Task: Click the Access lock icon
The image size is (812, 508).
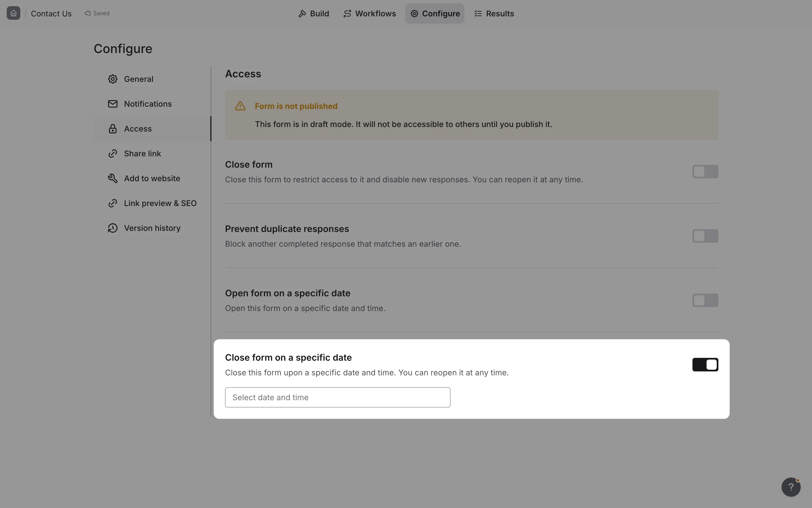Action: (113, 129)
